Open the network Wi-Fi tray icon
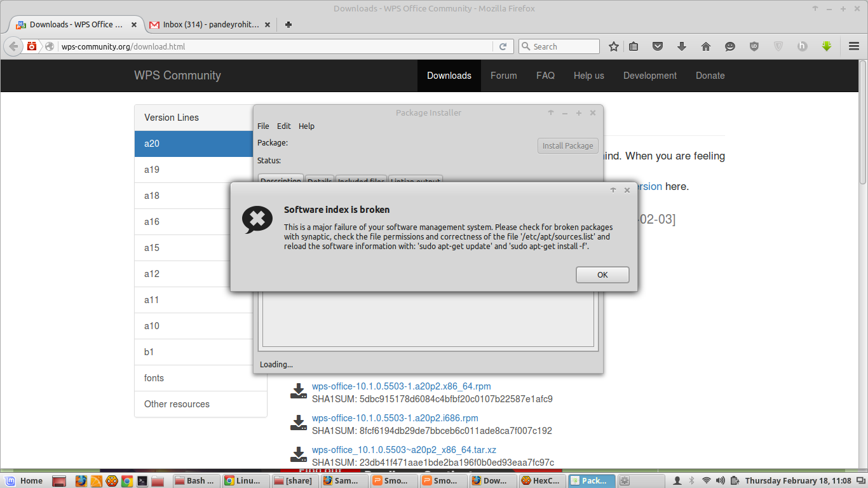Screen dimensions: 868x488 (x=707, y=480)
